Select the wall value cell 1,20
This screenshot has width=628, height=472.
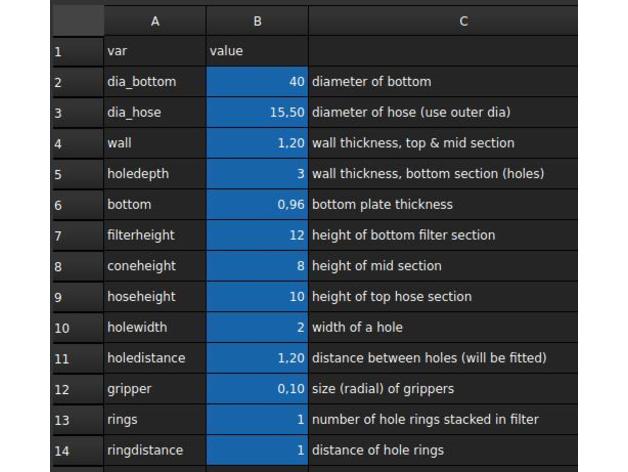(257, 143)
